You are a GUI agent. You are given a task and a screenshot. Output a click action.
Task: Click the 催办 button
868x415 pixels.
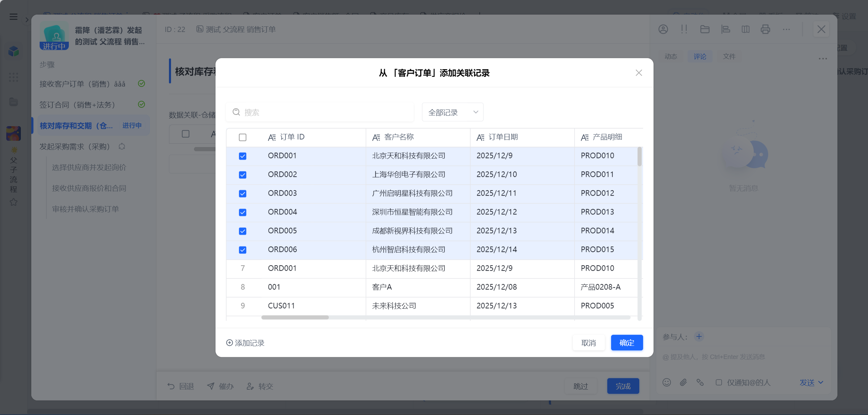tap(220, 386)
